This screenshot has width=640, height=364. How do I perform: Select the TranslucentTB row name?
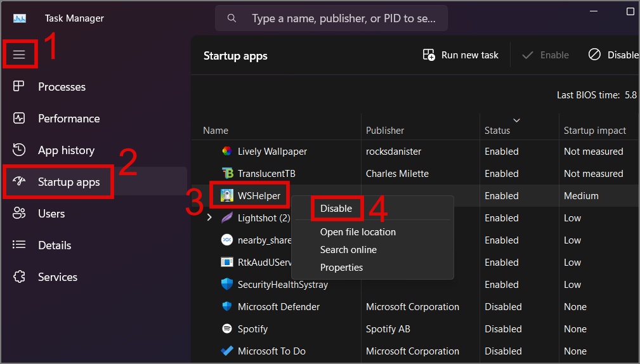[266, 173]
